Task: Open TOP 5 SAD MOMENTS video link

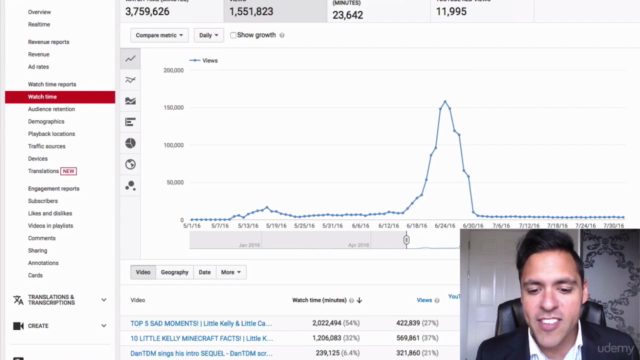Action: pos(201,323)
